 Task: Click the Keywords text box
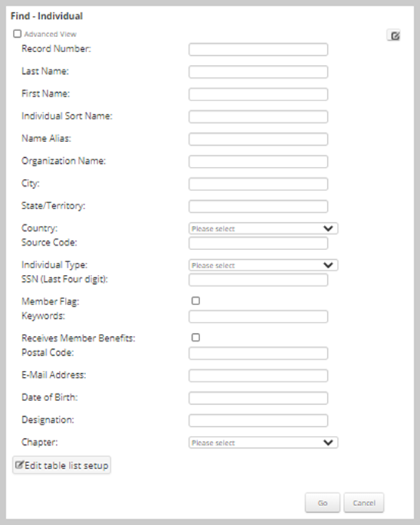pyautogui.click(x=258, y=317)
